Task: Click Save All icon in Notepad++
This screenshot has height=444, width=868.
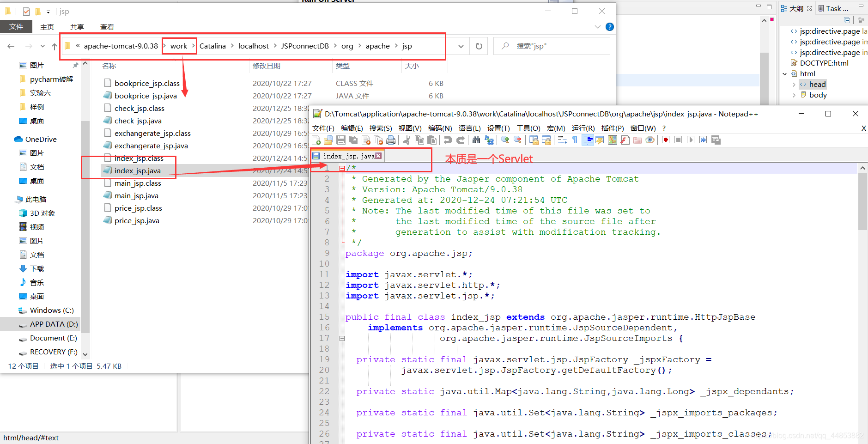Action: coord(353,140)
